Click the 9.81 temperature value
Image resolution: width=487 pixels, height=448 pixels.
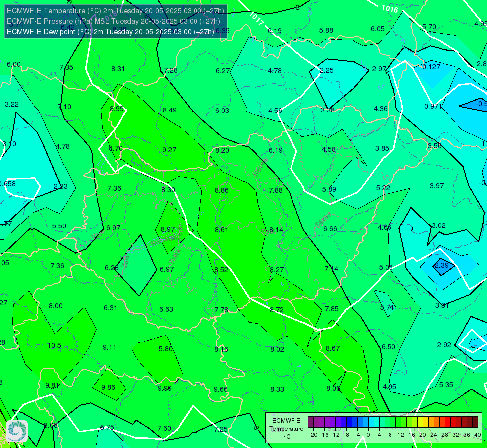(52, 385)
